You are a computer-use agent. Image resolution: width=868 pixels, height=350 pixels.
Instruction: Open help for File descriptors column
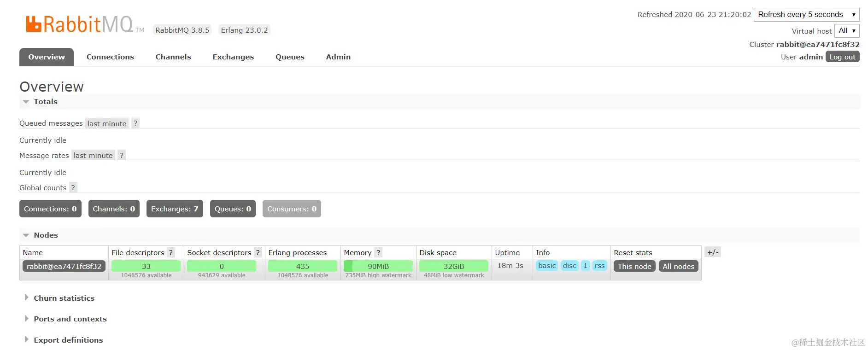tap(171, 252)
